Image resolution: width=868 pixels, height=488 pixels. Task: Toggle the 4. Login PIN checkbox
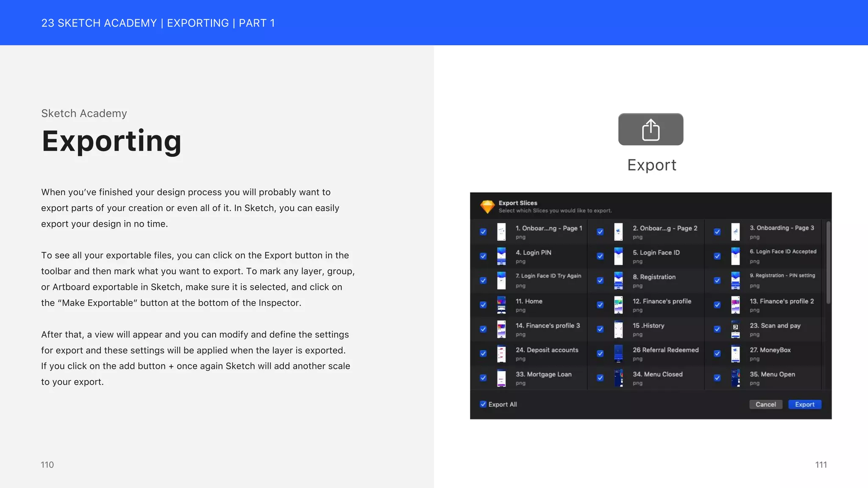pos(483,256)
